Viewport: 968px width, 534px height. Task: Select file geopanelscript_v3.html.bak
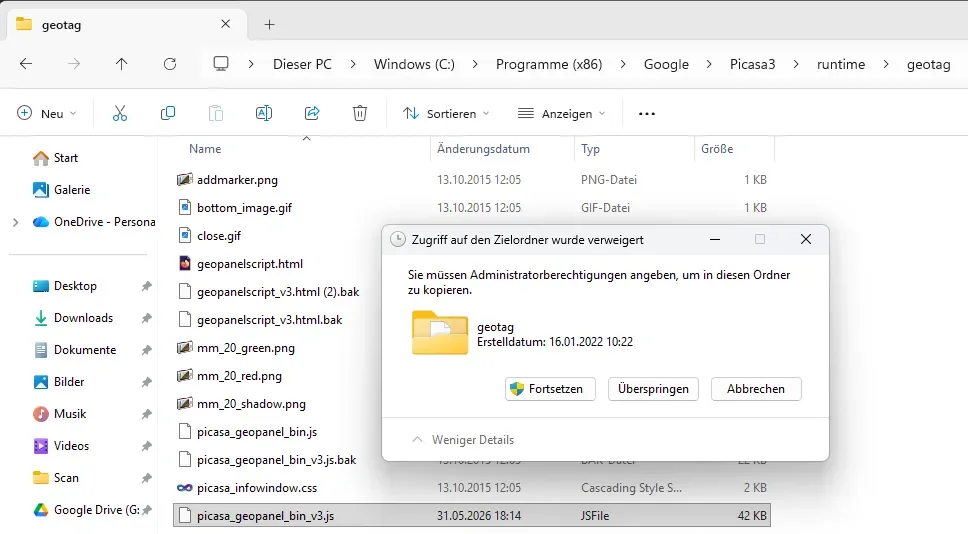[269, 320]
